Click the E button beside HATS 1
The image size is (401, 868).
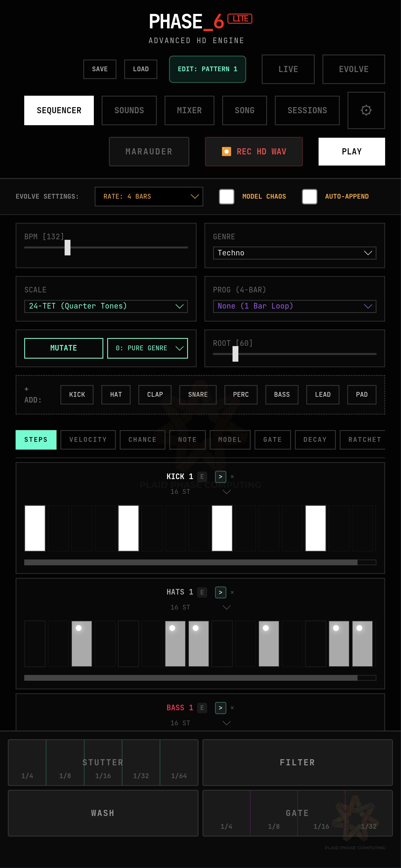pos(202,592)
